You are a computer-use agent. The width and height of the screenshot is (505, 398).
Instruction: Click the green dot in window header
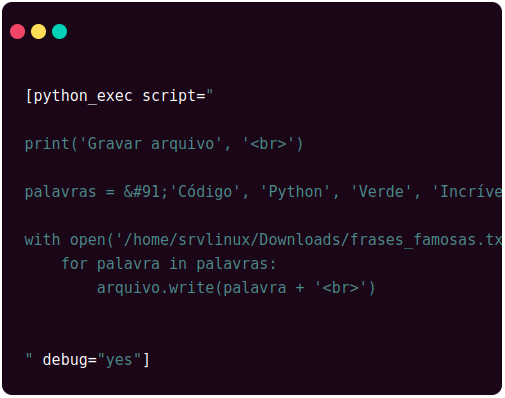pyautogui.click(x=59, y=32)
